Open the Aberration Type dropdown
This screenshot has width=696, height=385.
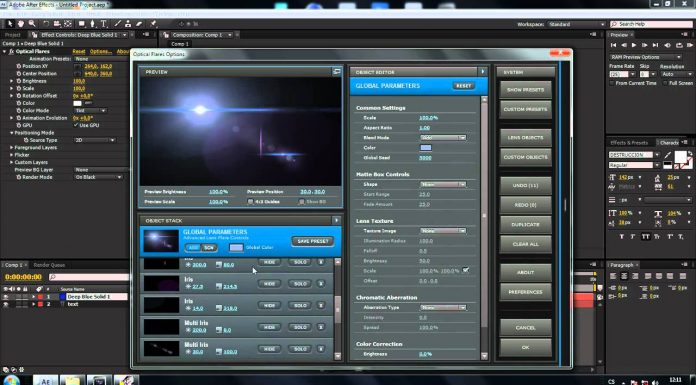[x=443, y=307]
